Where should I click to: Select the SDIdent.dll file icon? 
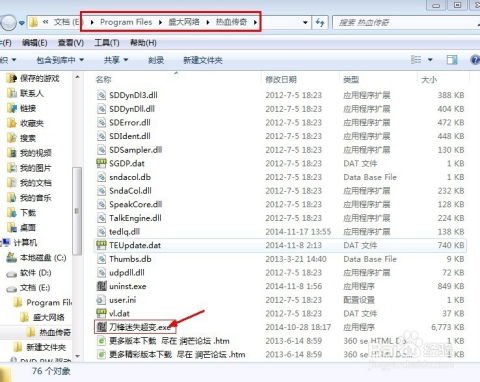[x=101, y=136]
